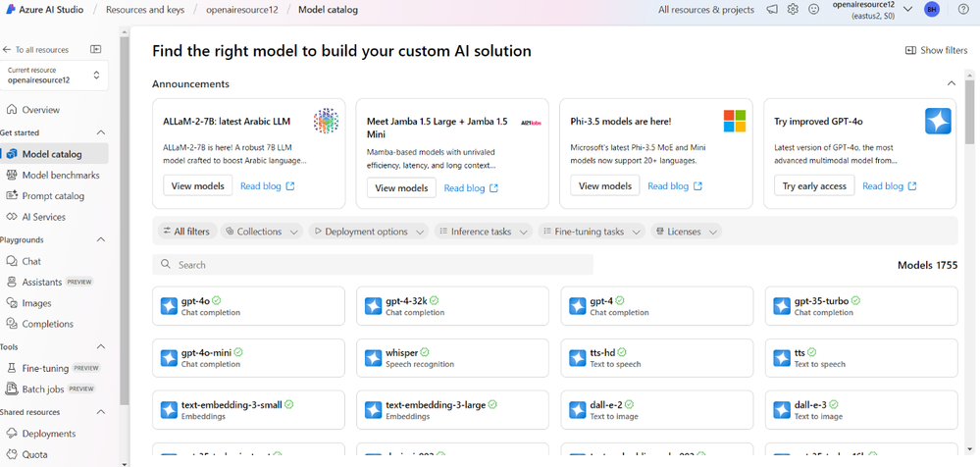Viewport: 980px width, 467px height.
Task: Click the dall-e-3 model icon
Action: tap(782, 410)
